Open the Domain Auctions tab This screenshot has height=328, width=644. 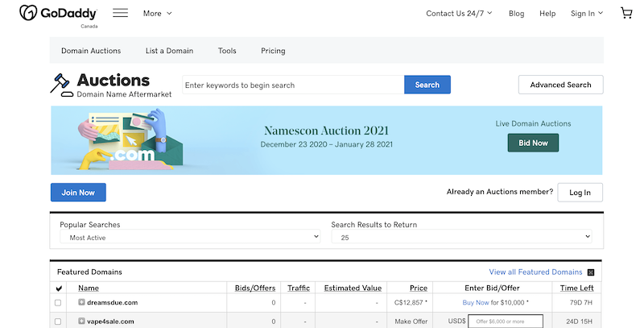(x=91, y=51)
